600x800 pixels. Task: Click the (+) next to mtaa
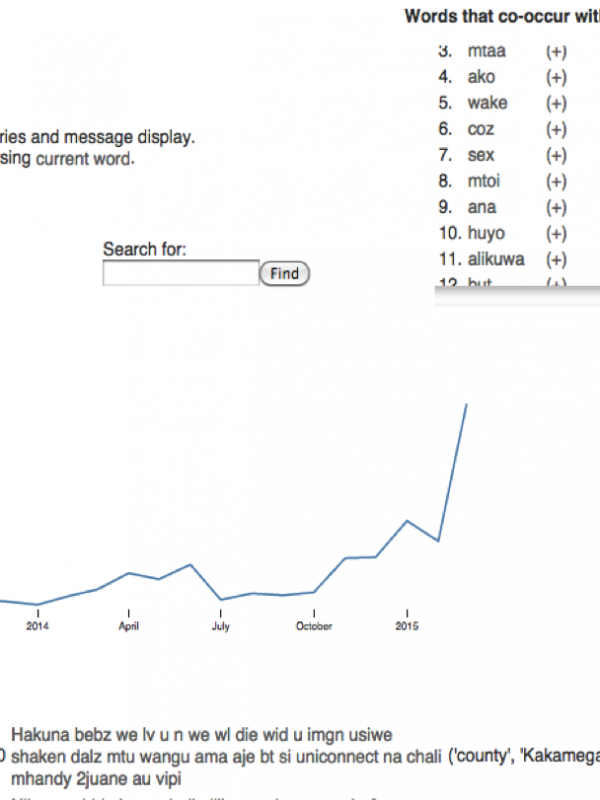tap(556, 51)
